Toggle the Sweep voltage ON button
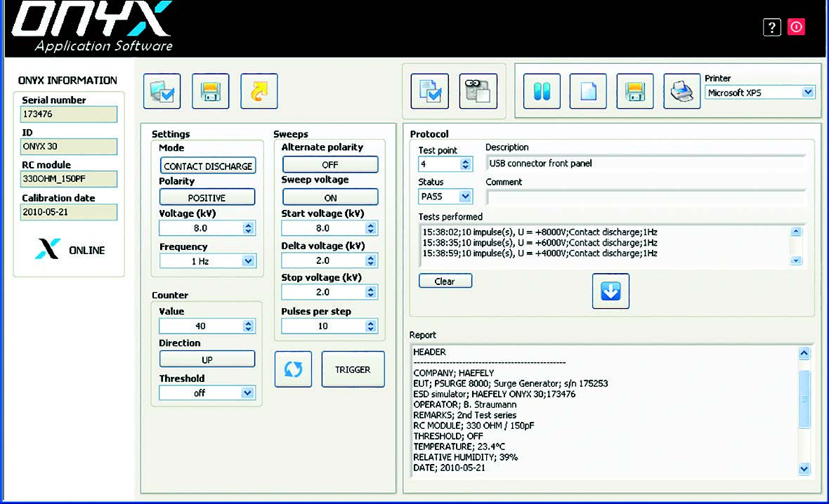This screenshot has width=829, height=504. 330,197
